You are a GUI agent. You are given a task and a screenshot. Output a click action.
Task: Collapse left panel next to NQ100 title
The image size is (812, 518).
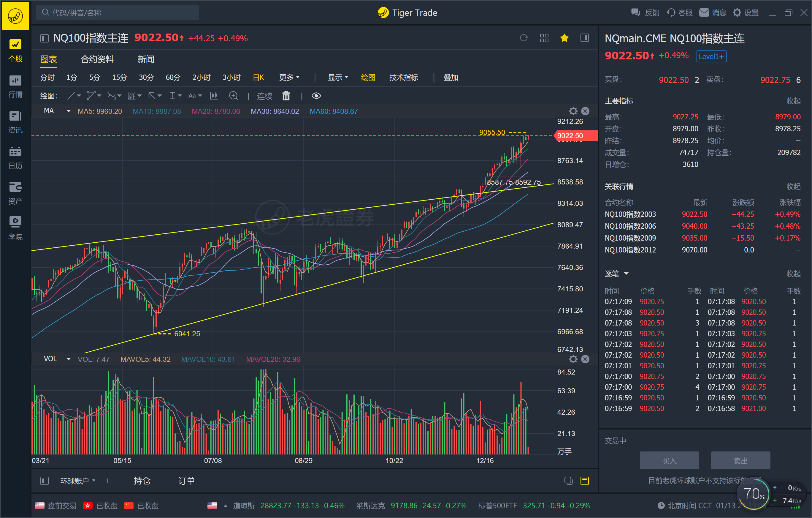click(x=44, y=39)
